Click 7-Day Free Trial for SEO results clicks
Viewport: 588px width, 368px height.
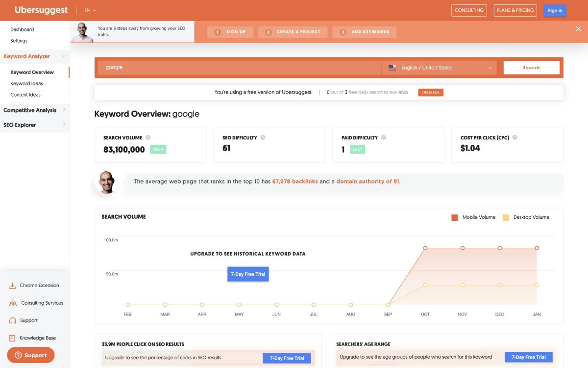point(287,358)
